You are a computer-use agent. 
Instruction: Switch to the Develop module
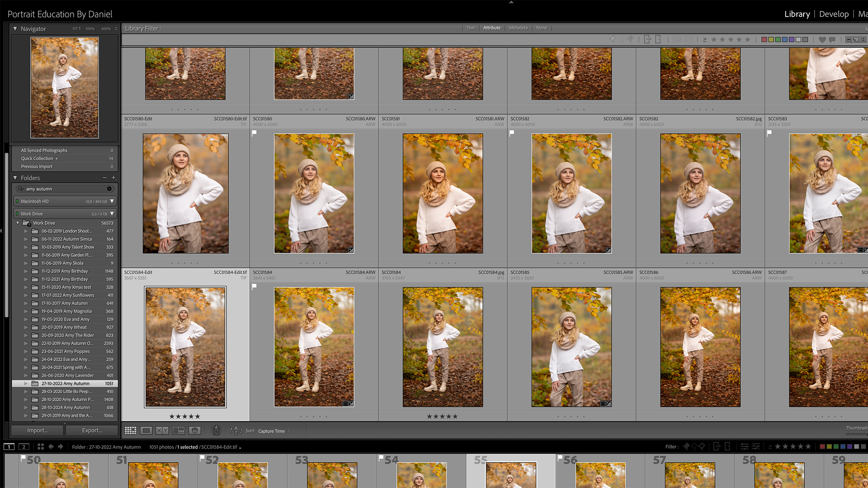tap(834, 14)
